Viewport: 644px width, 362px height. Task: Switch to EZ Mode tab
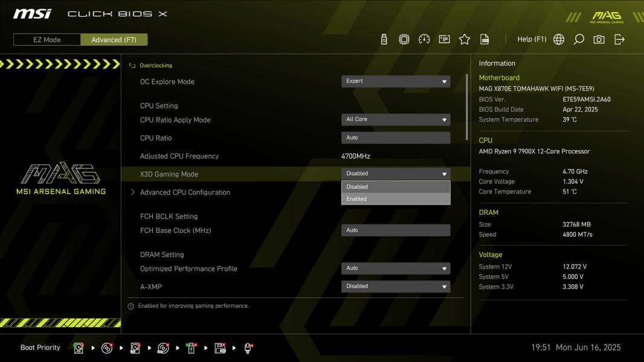47,40
